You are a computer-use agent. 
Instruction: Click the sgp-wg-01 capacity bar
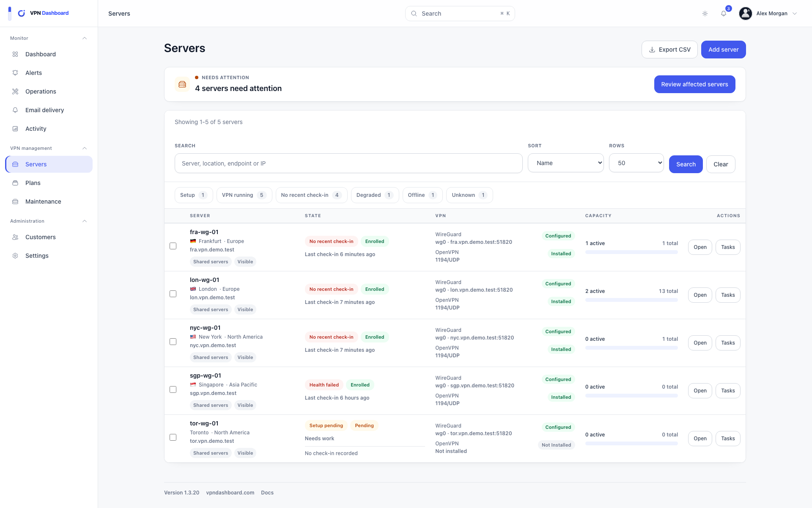click(631, 396)
